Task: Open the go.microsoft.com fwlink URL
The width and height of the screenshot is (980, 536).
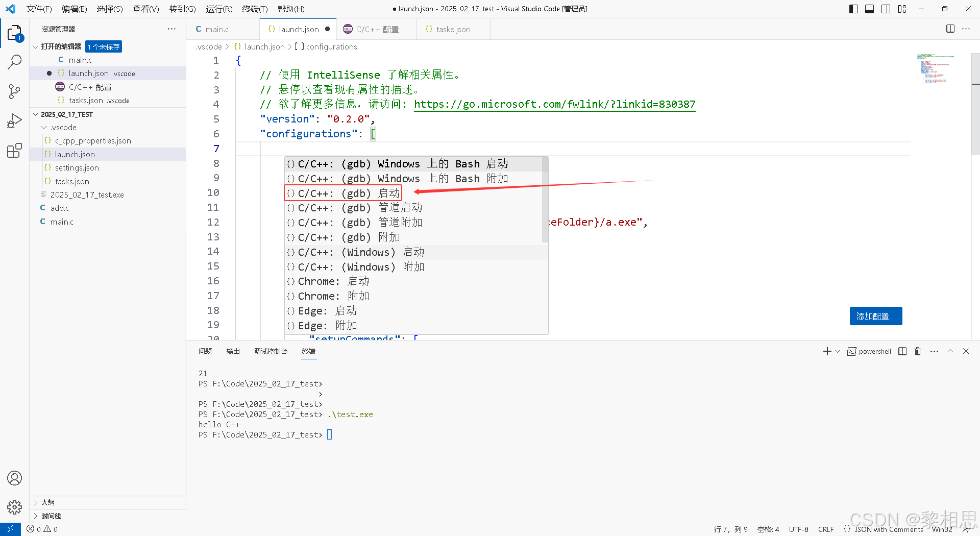Action: [554, 104]
